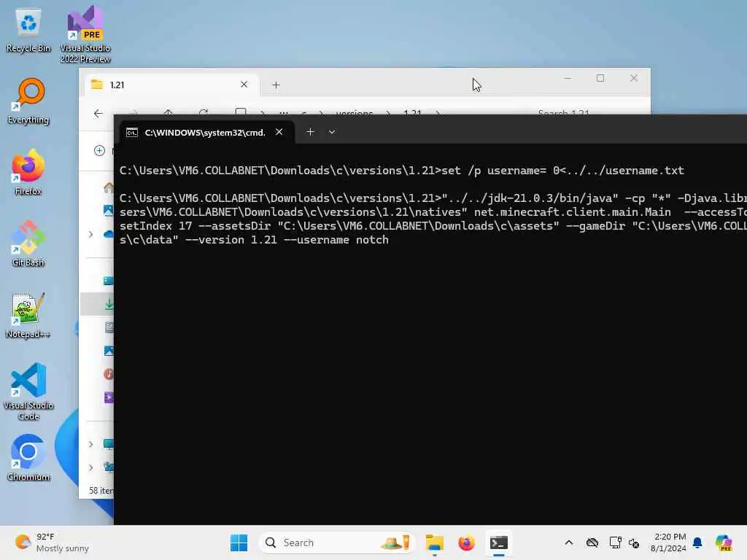Open the Terminal new-tab dropdown menu
This screenshot has width=747, height=560.
click(x=332, y=132)
